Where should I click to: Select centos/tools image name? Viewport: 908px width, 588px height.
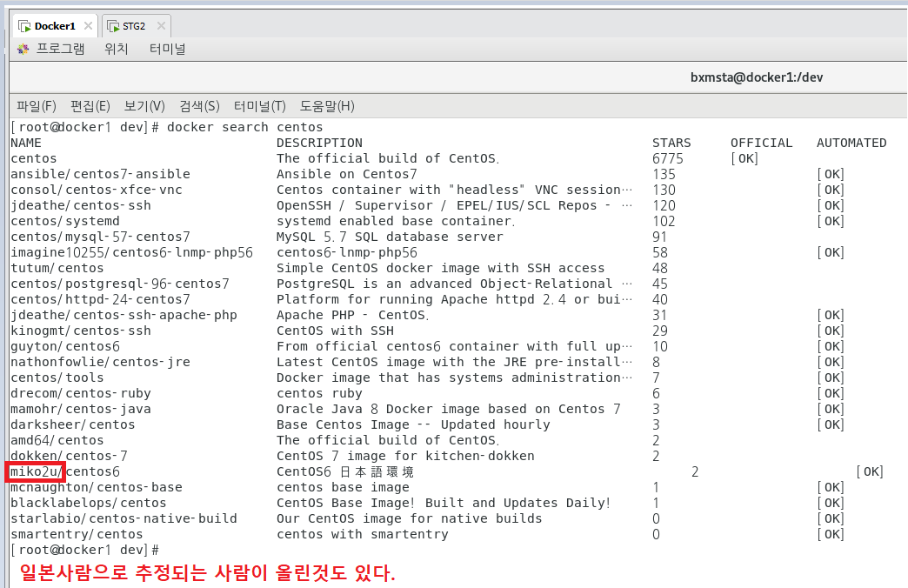tap(57, 378)
